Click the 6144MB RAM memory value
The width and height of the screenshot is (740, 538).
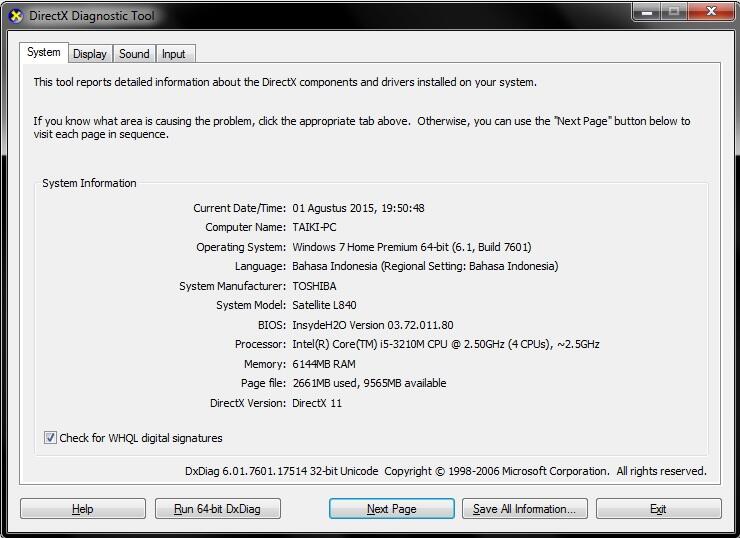(324, 364)
